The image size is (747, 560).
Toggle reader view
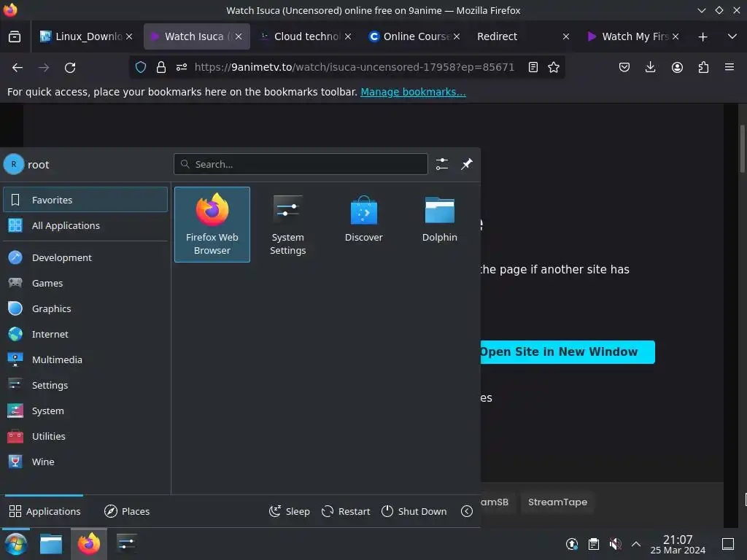pyautogui.click(x=533, y=67)
